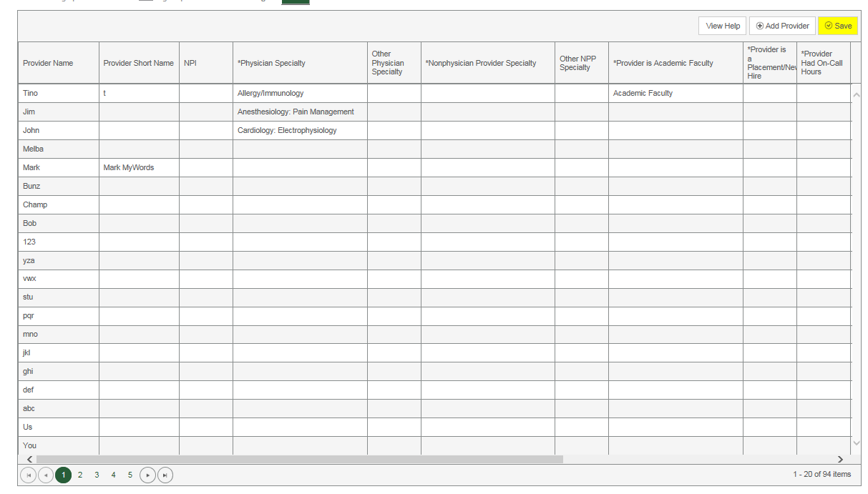Save the provider changes

pos(838,26)
